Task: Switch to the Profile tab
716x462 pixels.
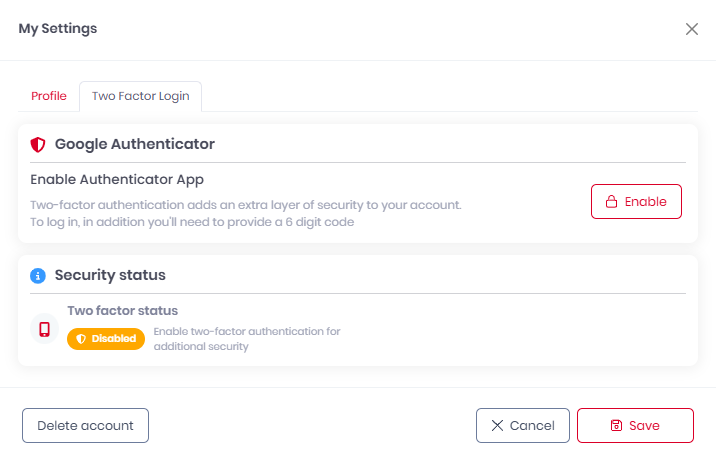Action: [x=49, y=96]
